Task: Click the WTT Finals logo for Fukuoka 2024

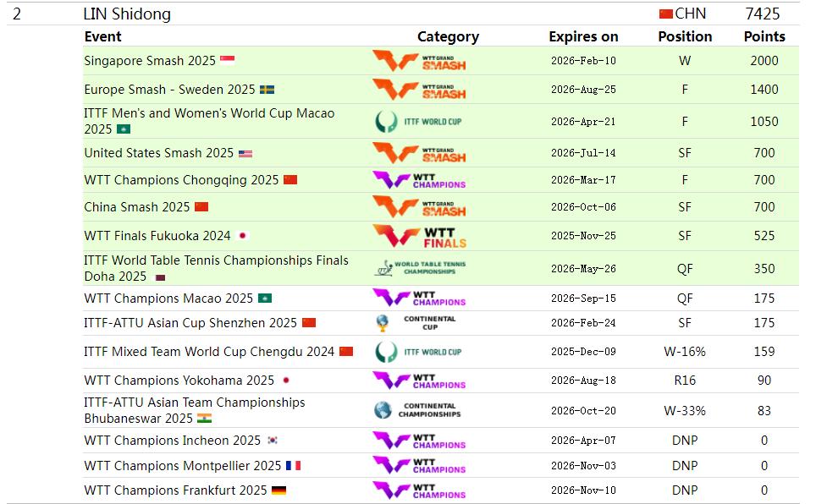Action: tap(419, 236)
